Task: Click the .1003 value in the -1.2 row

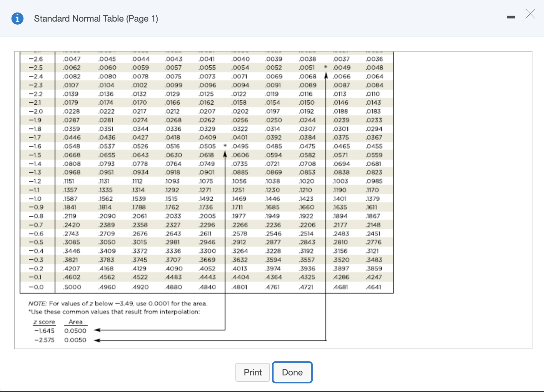Action: tap(340, 181)
